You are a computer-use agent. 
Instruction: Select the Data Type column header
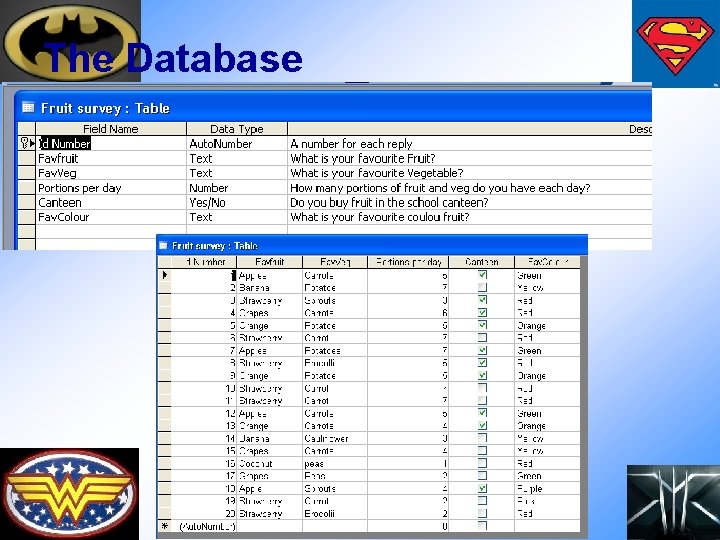click(237, 129)
